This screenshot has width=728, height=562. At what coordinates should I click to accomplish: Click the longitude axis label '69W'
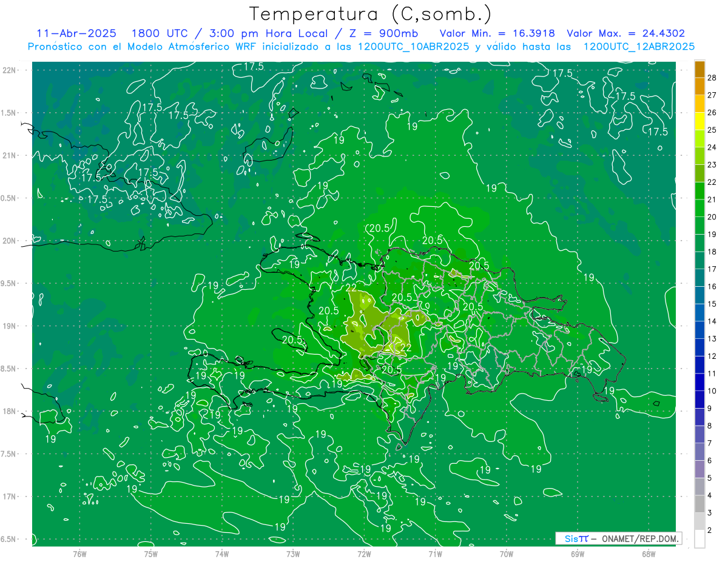578,554
